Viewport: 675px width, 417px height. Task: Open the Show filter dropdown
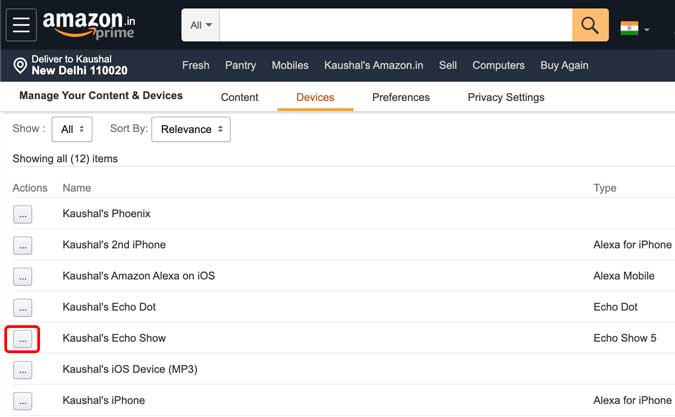(73, 129)
